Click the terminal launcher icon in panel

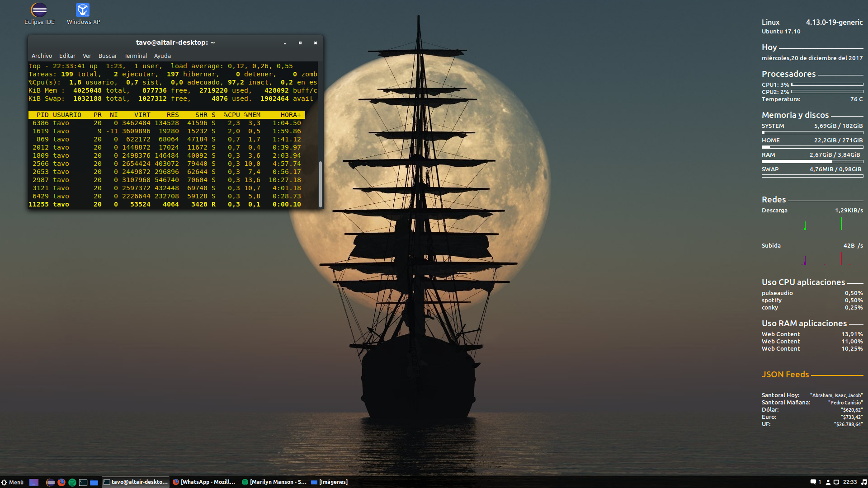tap(83, 482)
